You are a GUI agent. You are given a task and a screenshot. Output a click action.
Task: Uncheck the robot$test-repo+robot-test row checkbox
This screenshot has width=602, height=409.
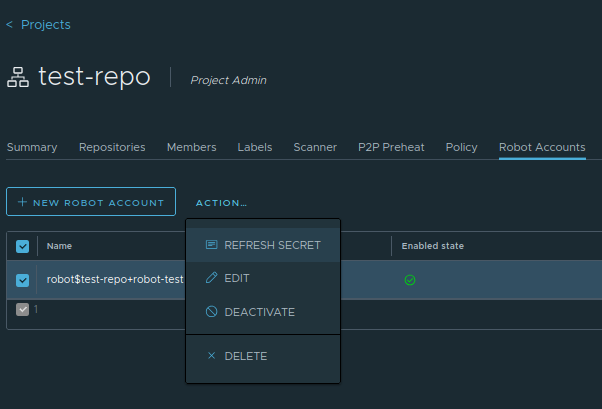point(22,280)
